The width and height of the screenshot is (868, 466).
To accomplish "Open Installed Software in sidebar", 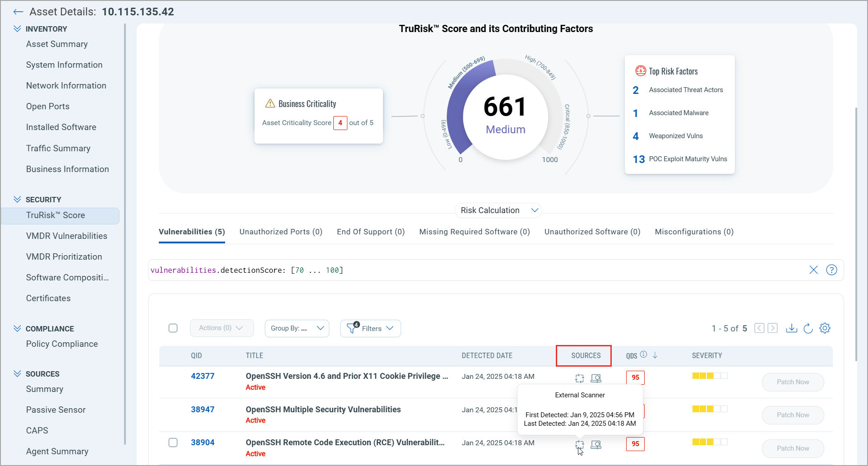I will tap(61, 127).
